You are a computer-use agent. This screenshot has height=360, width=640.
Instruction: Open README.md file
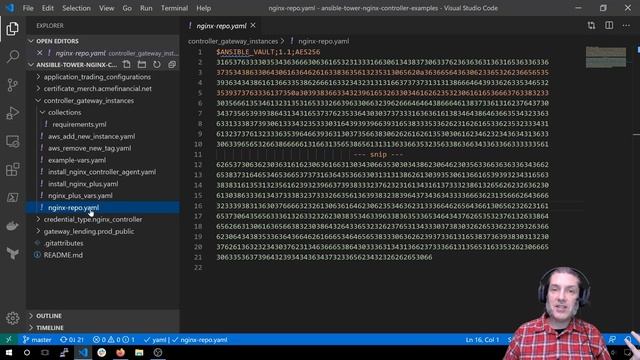[x=63, y=255]
